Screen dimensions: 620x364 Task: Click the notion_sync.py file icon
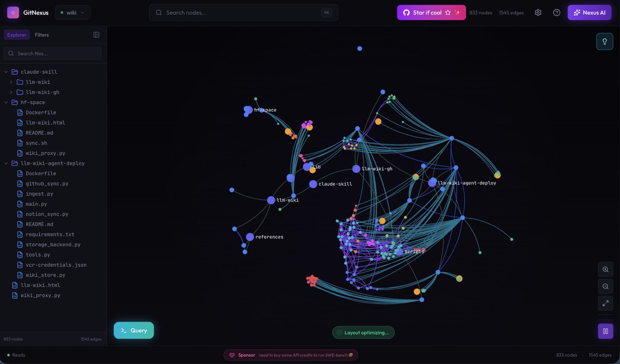click(x=20, y=214)
